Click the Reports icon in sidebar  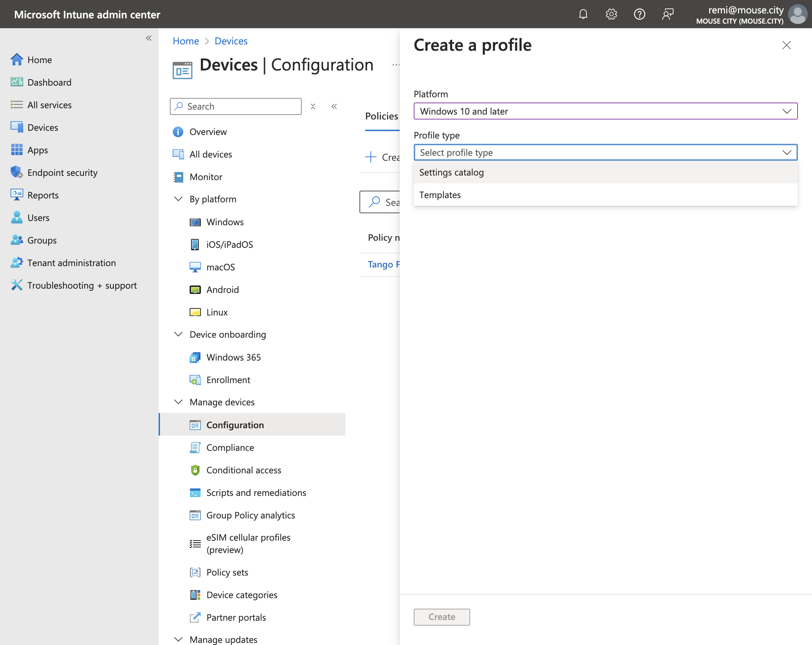[17, 195]
